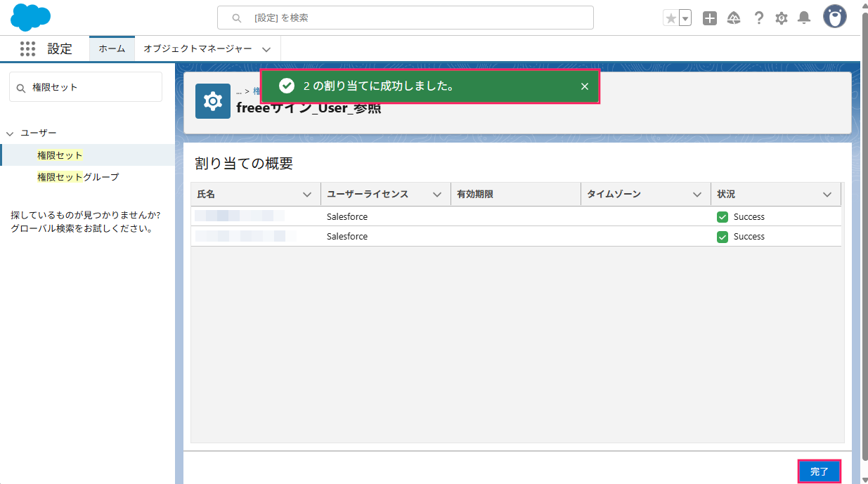Click Salesforce license in second row
This screenshot has width=868, height=484.
point(347,237)
